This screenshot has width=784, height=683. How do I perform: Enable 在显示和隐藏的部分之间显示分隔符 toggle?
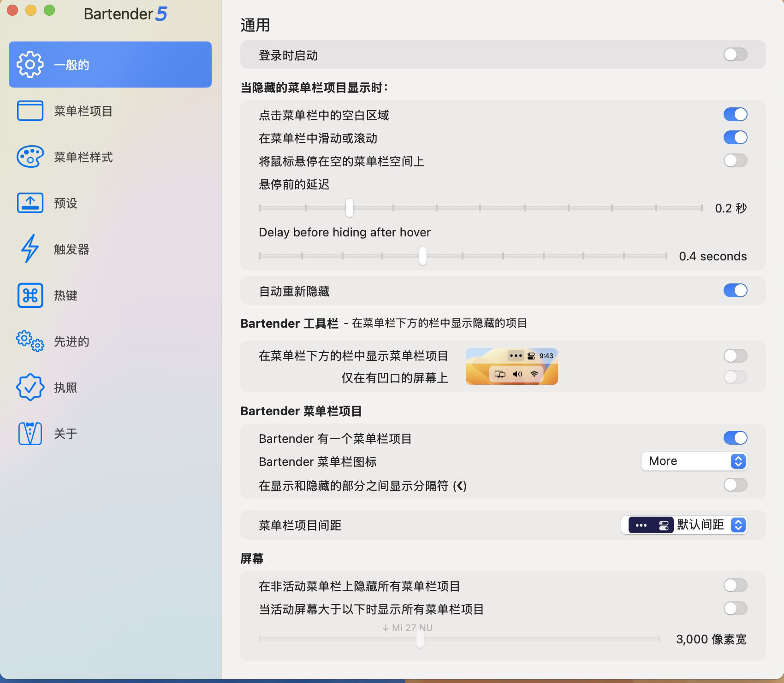(x=735, y=485)
